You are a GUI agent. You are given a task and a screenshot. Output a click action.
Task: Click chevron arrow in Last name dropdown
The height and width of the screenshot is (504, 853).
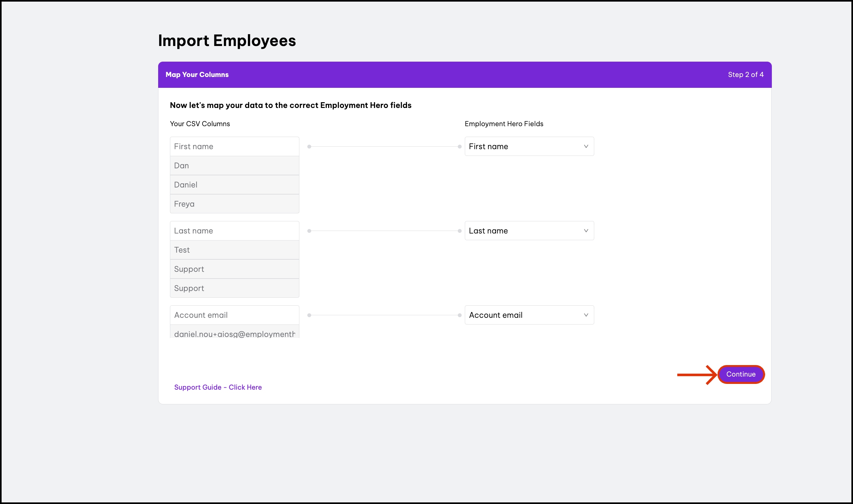[586, 231]
